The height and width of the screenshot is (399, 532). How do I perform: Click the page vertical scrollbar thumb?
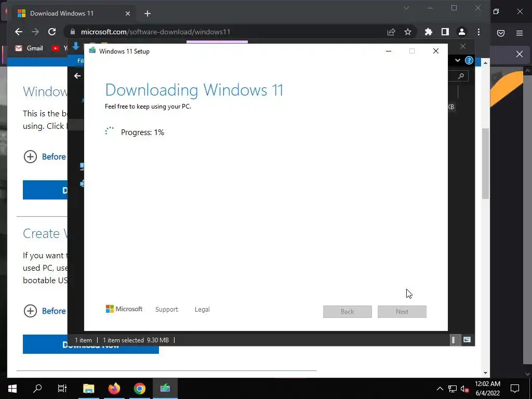point(486,164)
